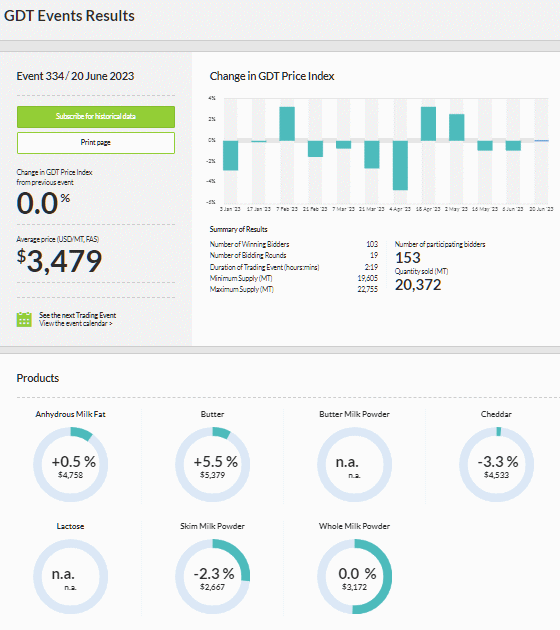The height and width of the screenshot is (630, 560).
Task: Select the 3 Jan '23 chart bar
Action: pos(231,155)
